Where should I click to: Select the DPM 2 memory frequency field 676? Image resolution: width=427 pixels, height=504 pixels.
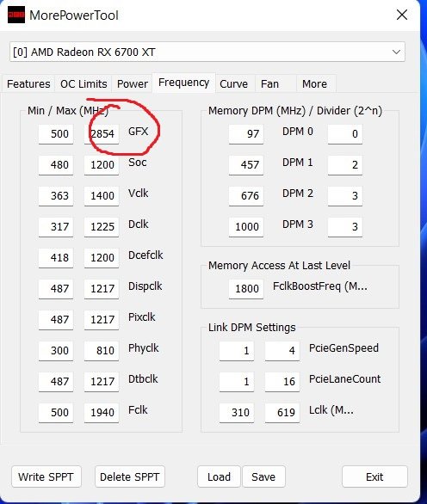[x=246, y=196]
